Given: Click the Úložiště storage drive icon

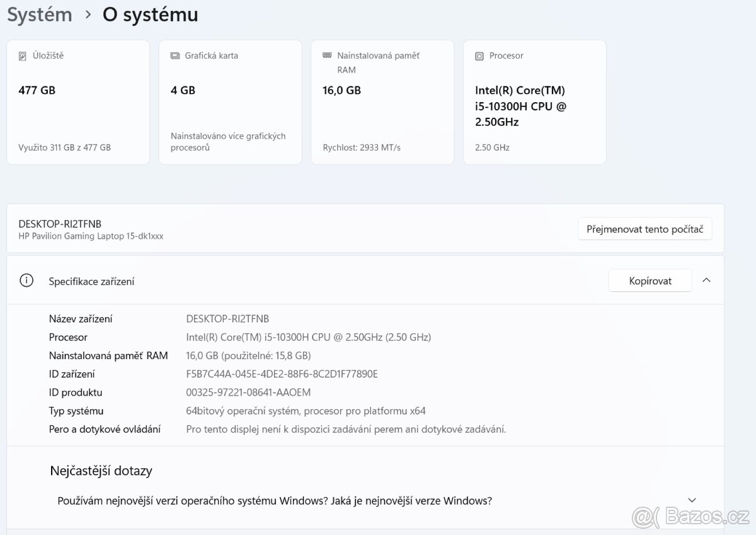Looking at the screenshot, I should [23, 55].
